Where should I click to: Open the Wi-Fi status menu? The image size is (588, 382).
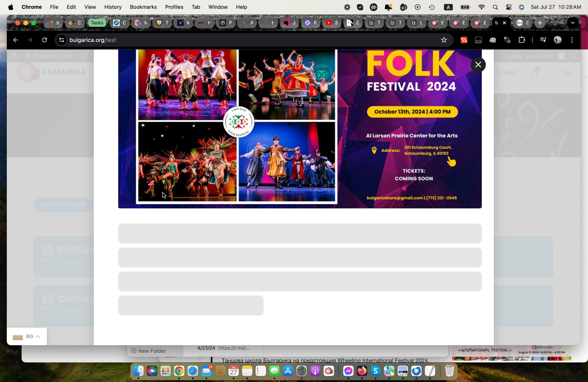click(481, 7)
